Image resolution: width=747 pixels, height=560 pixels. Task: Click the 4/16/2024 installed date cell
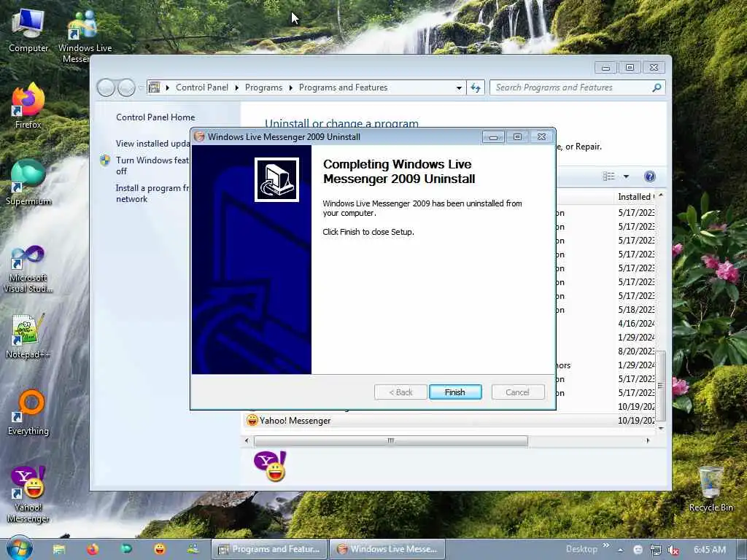point(636,323)
